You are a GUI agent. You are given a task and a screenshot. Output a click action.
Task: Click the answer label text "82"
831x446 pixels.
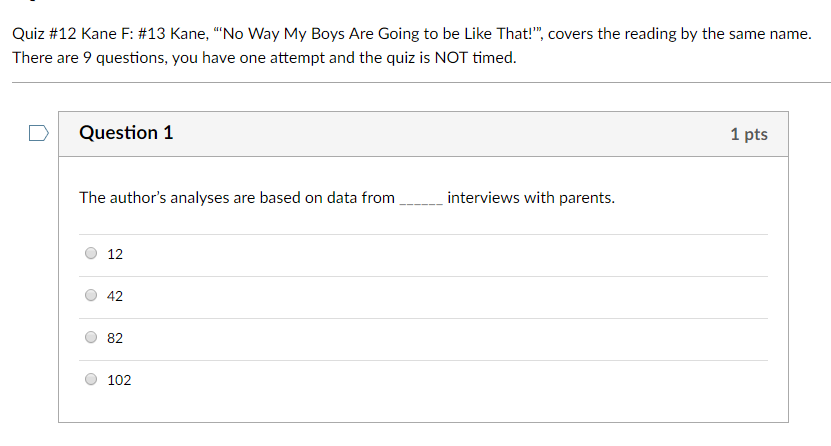pos(114,338)
